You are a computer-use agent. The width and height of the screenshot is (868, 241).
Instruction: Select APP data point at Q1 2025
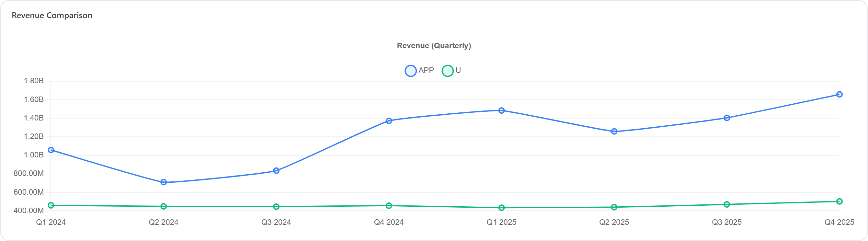(x=501, y=110)
